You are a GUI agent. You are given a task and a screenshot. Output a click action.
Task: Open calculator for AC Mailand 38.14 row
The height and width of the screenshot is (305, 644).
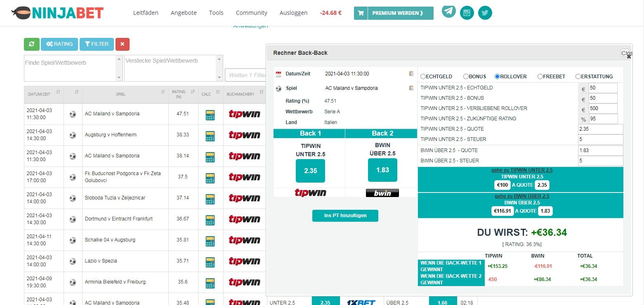(210, 156)
